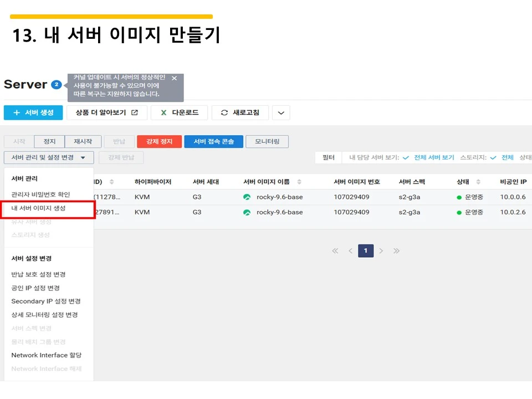
Task: Open the sort dropdown on 상태 column
Action: [478, 181]
